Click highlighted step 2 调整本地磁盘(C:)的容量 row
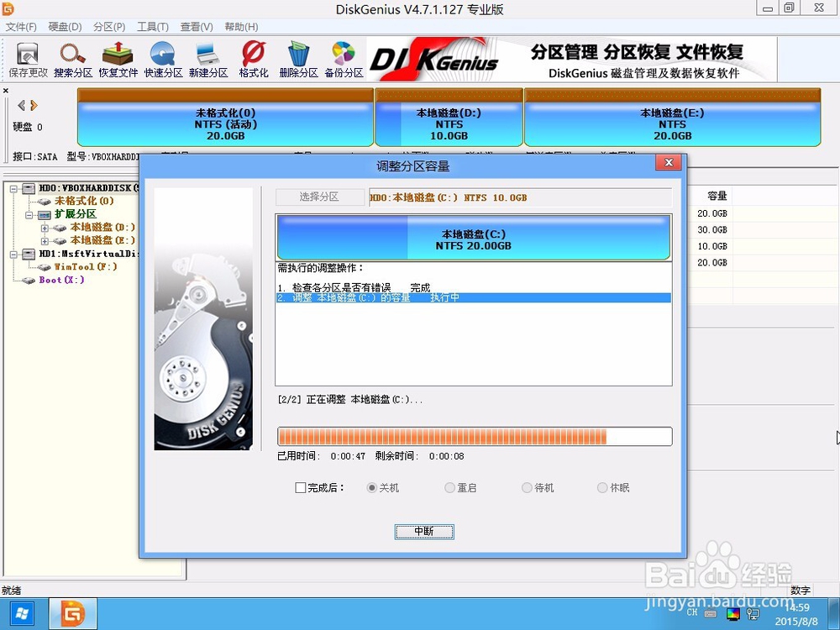Viewport: 840px width, 630px height. click(474, 298)
